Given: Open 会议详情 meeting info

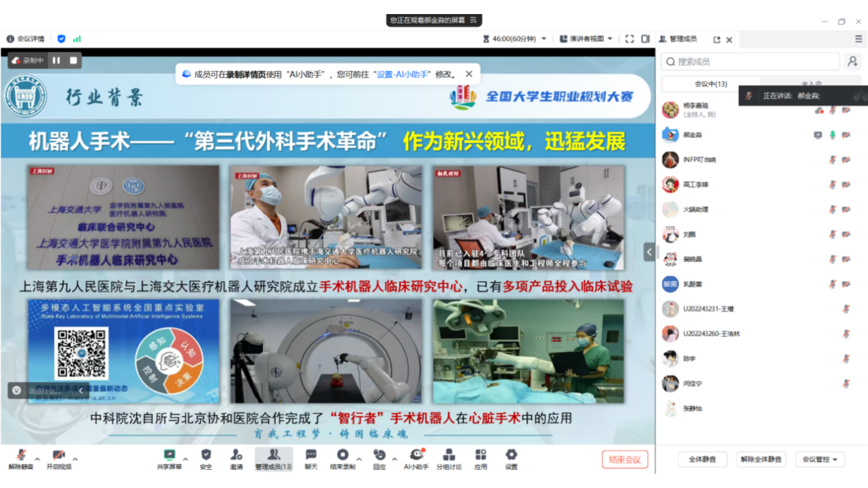Looking at the screenshot, I should (x=26, y=39).
